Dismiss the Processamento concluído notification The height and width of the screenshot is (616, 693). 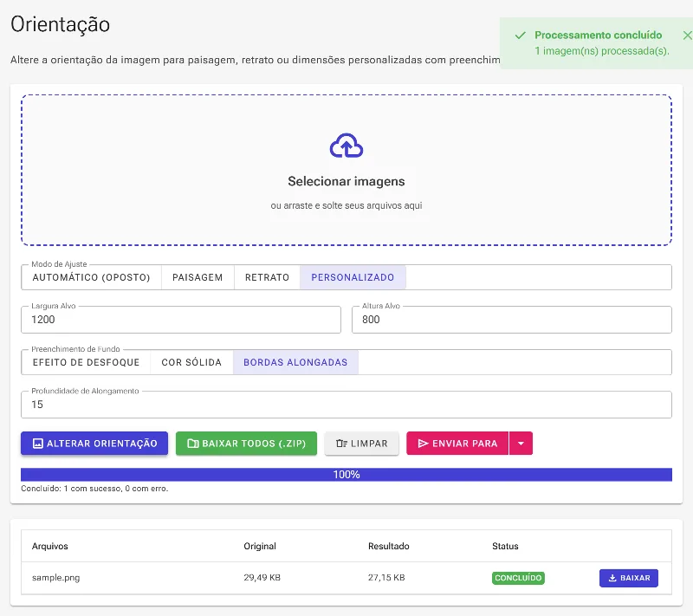pyautogui.click(x=687, y=36)
